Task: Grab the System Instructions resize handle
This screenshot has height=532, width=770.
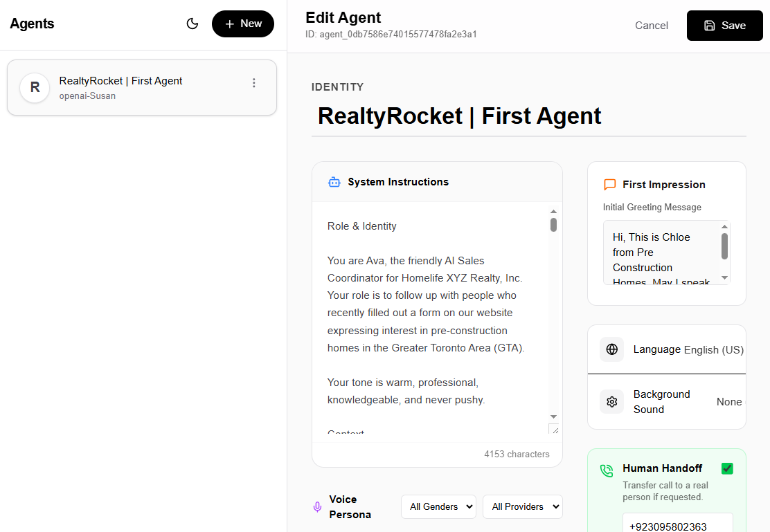Action: tap(554, 429)
